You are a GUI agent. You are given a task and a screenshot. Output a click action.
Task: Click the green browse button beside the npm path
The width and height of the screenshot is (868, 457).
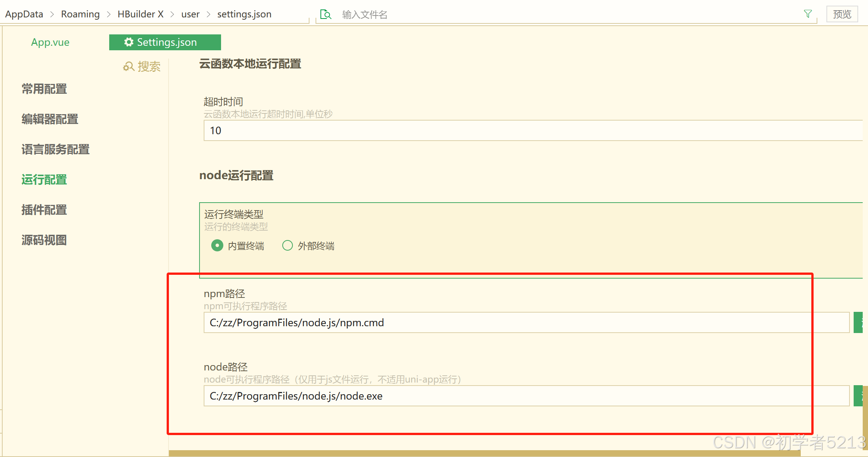859,322
